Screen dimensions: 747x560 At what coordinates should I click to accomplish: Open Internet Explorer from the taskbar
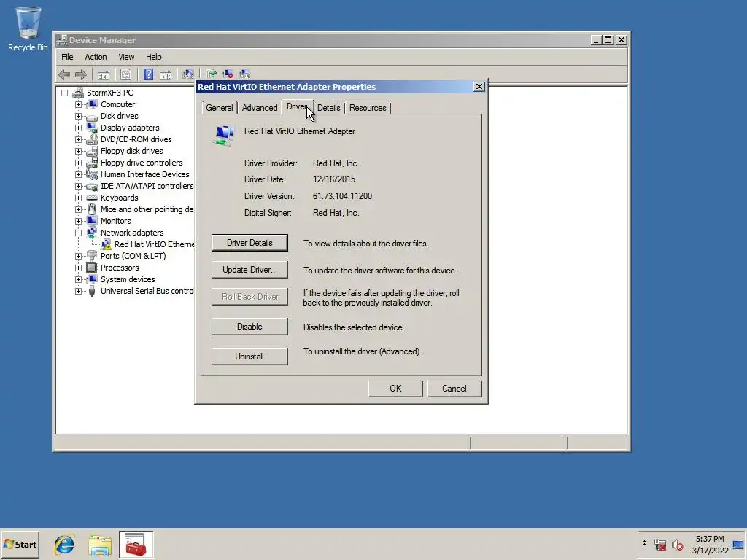64,545
